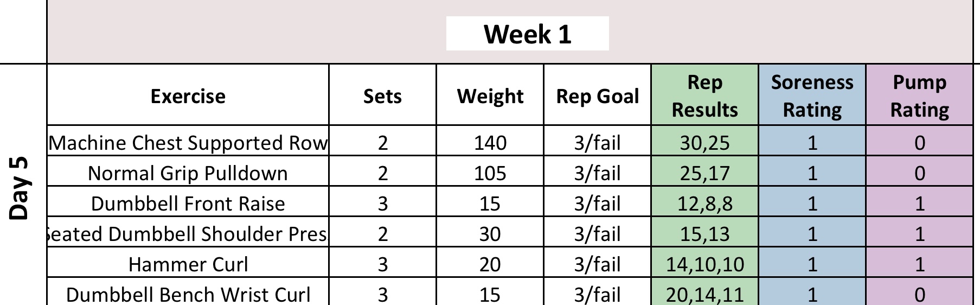Click rep results cell 12,8,8
980x305 pixels.
point(704,204)
